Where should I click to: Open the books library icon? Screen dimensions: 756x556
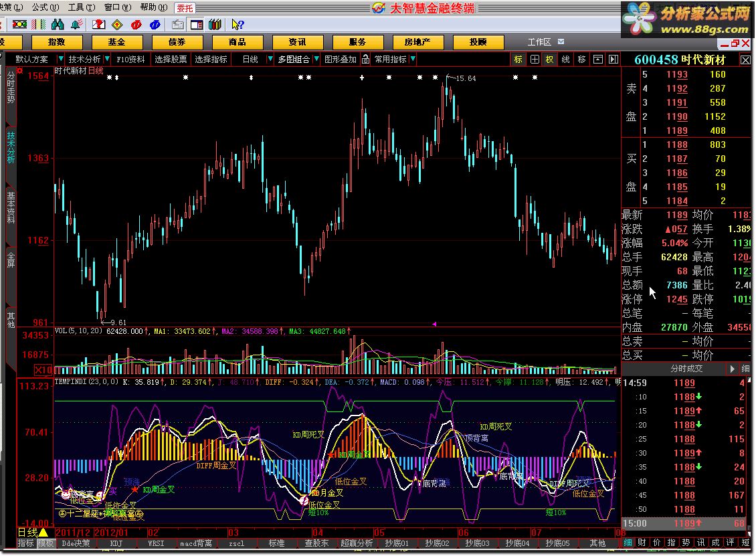[x=215, y=24]
